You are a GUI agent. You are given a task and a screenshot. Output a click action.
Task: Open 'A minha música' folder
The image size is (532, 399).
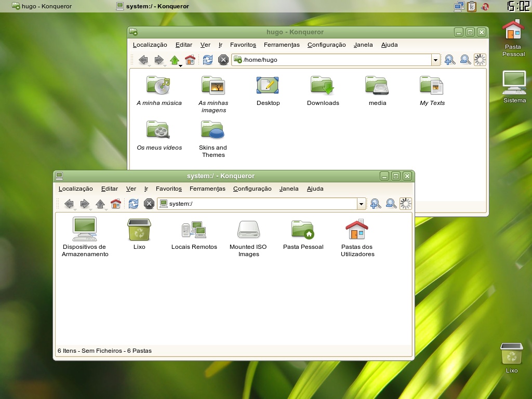click(x=159, y=91)
